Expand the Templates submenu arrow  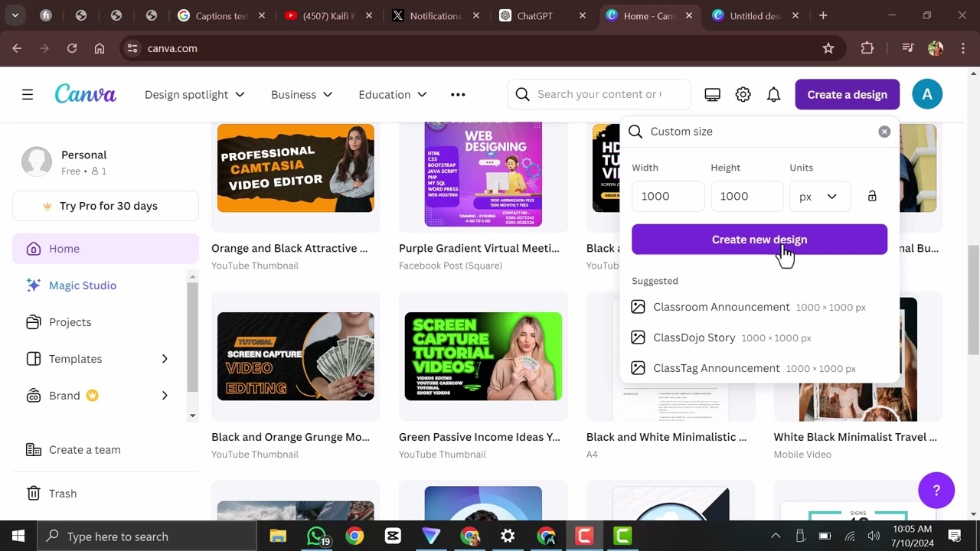pos(165,359)
